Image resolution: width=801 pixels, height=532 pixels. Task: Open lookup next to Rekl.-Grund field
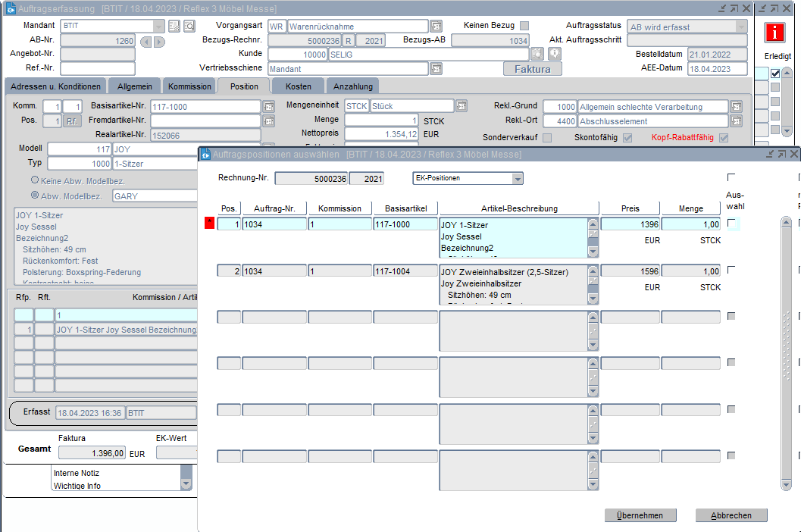coord(737,107)
